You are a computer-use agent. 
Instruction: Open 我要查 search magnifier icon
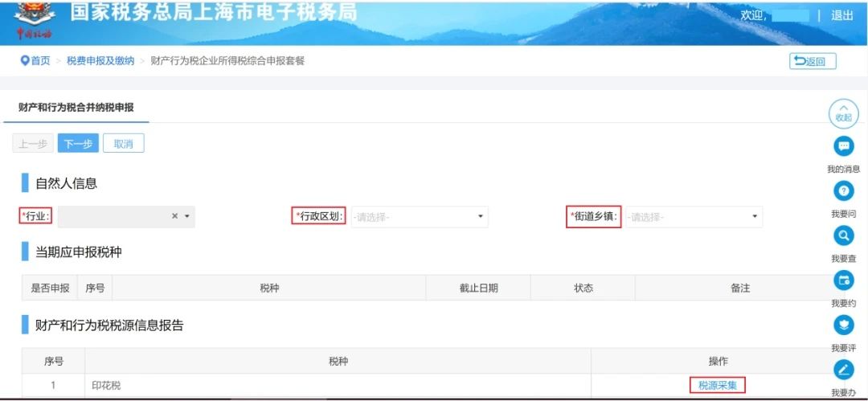tap(843, 236)
